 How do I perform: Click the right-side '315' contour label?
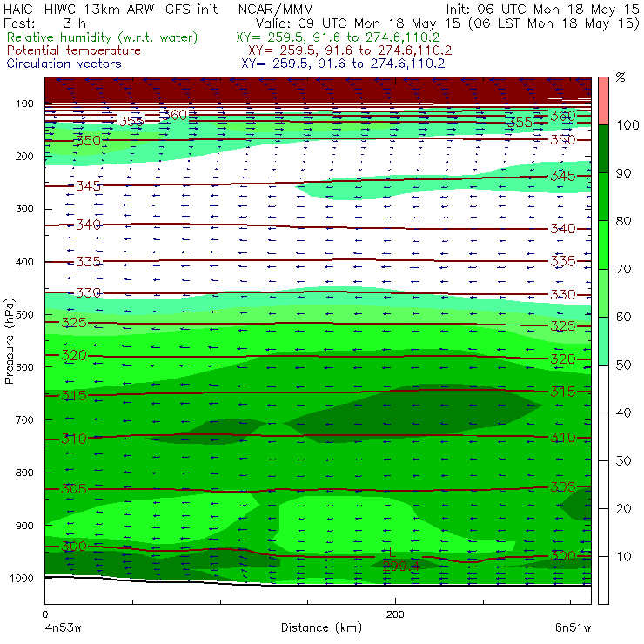[x=563, y=392]
